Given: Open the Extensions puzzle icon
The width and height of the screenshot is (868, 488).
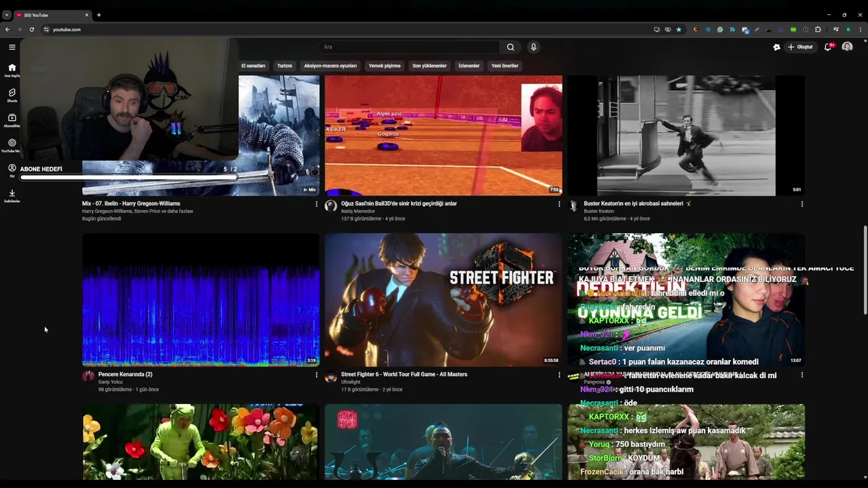Looking at the screenshot, I should point(818,29).
